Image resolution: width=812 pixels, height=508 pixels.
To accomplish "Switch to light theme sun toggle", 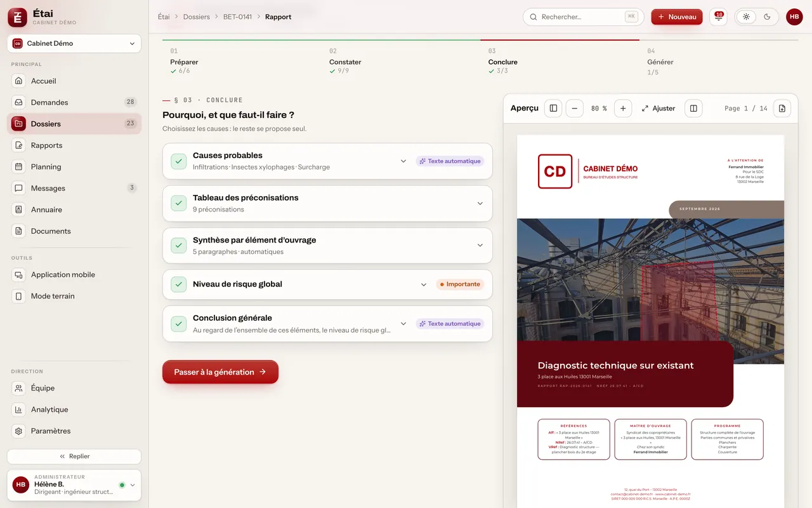I will coord(746,17).
